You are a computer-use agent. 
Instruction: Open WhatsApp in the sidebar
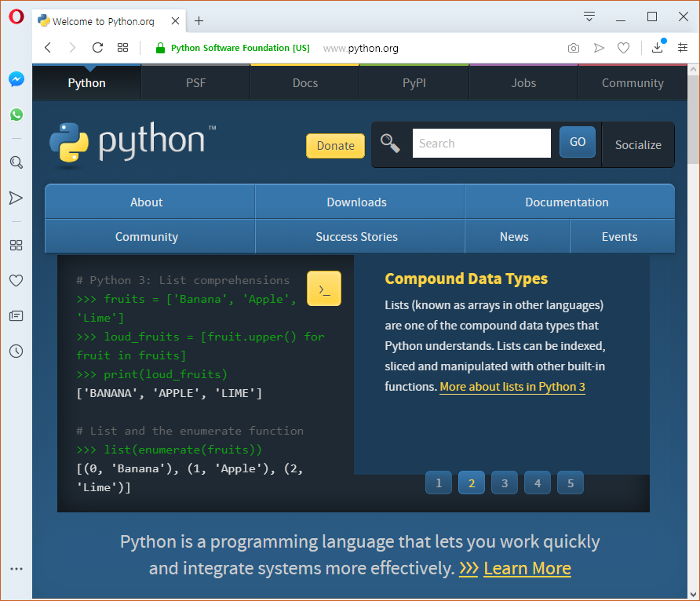[x=16, y=115]
